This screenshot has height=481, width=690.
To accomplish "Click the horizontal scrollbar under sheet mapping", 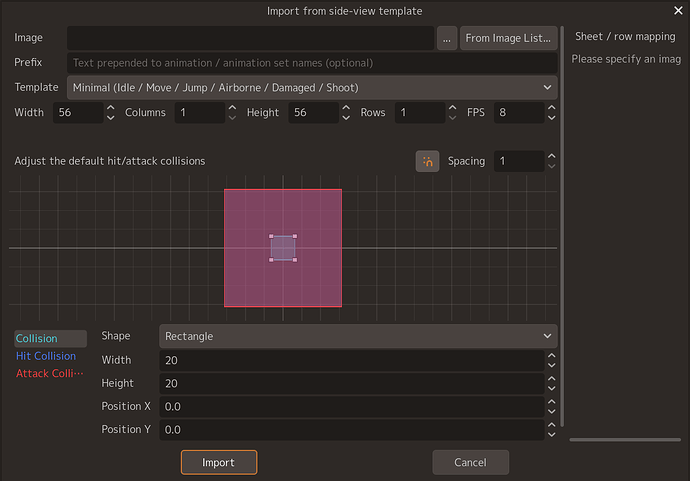I will [625, 440].
